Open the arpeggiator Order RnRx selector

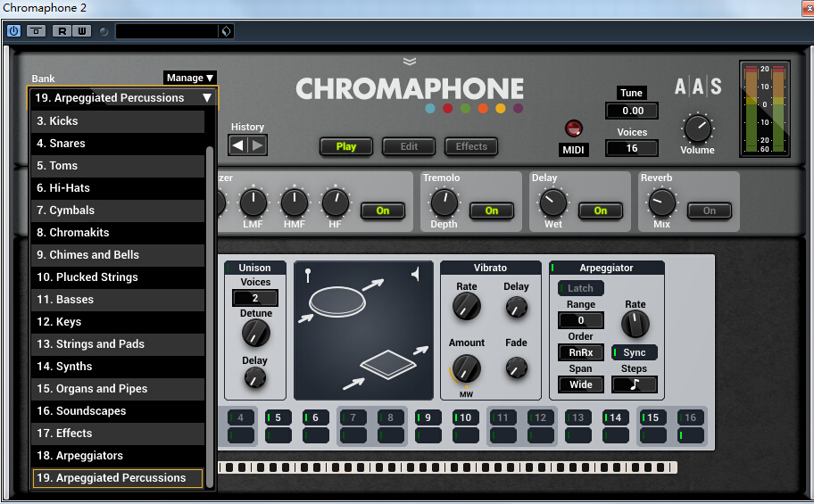coord(581,352)
